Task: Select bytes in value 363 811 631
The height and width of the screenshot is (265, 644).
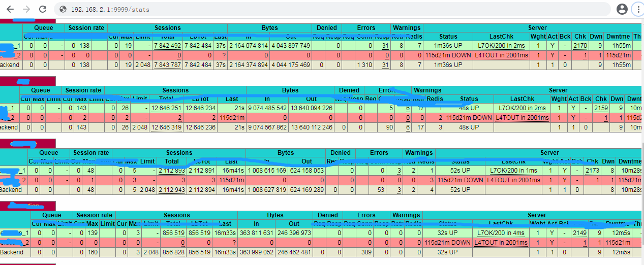Action: click(256, 233)
